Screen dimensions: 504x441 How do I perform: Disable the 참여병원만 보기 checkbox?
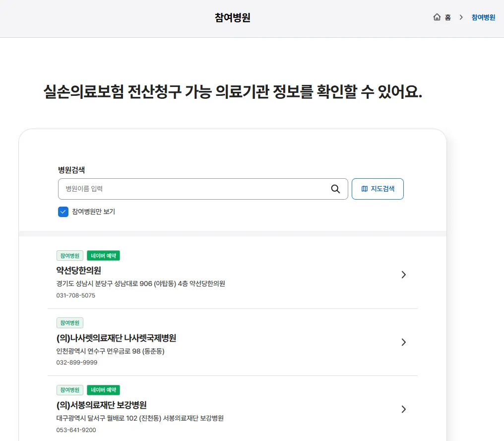click(x=63, y=212)
